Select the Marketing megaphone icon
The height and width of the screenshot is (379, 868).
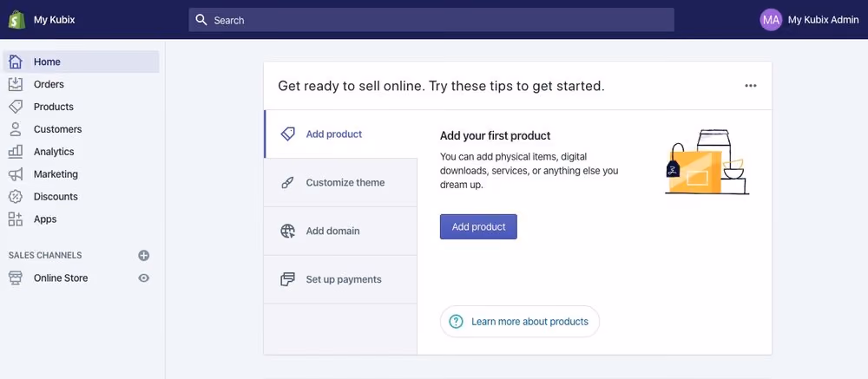pos(16,173)
